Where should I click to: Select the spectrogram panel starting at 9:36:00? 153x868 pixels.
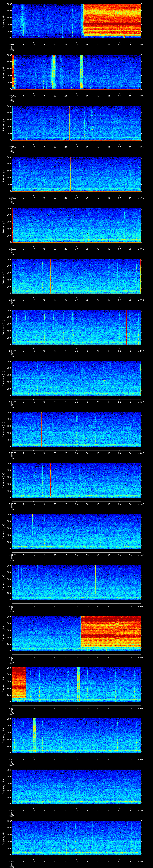click(76, 276)
